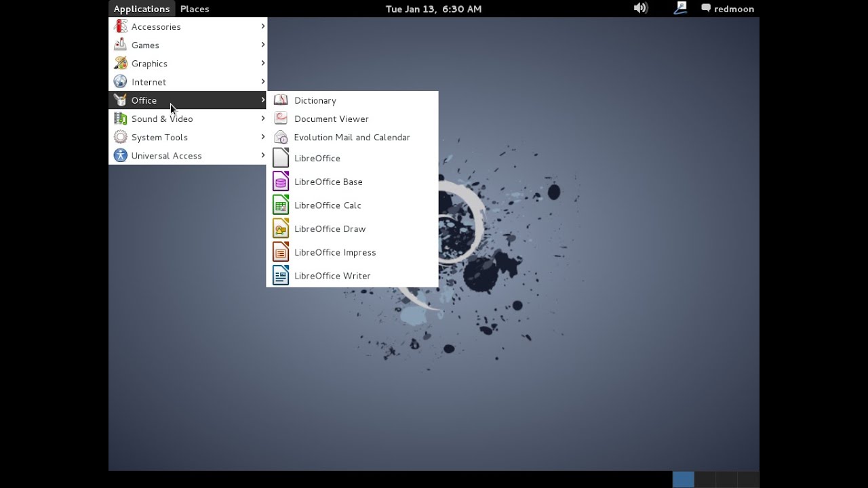Click the Evolution Mail icon

[281, 137]
